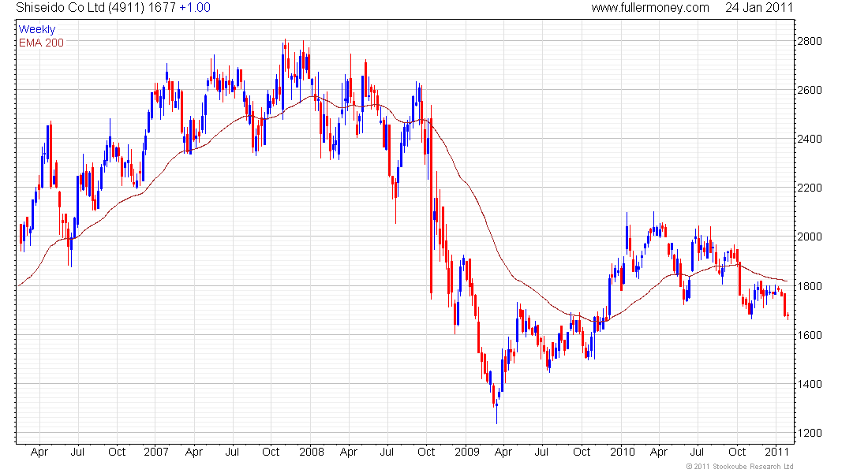Click the 1600 price axis label
The height and width of the screenshot is (473, 868).
pyautogui.click(x=810, y=335)
